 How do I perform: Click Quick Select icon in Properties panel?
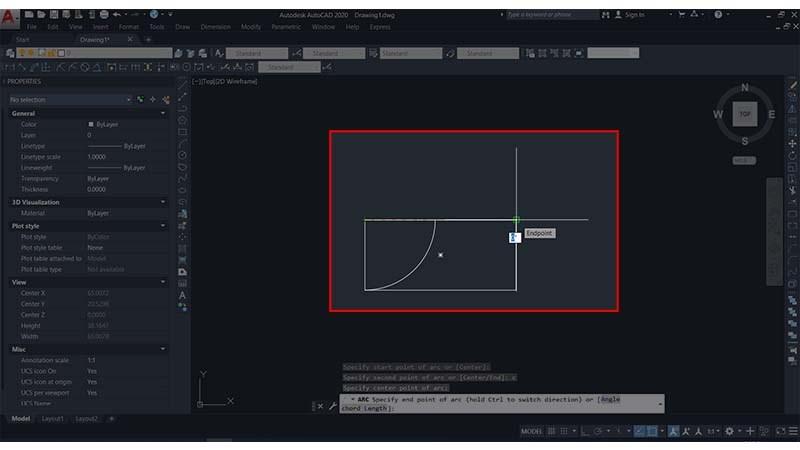click(165, 99)
